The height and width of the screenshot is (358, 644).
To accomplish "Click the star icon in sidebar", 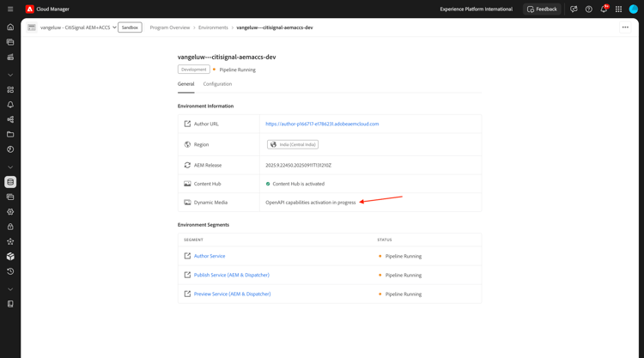I will 10,241.
